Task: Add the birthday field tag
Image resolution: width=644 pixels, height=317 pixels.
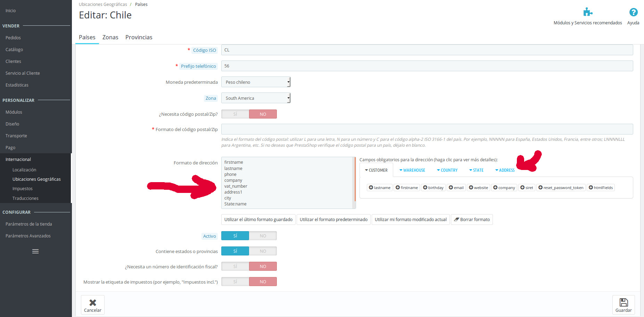Action: coord(433,188)
